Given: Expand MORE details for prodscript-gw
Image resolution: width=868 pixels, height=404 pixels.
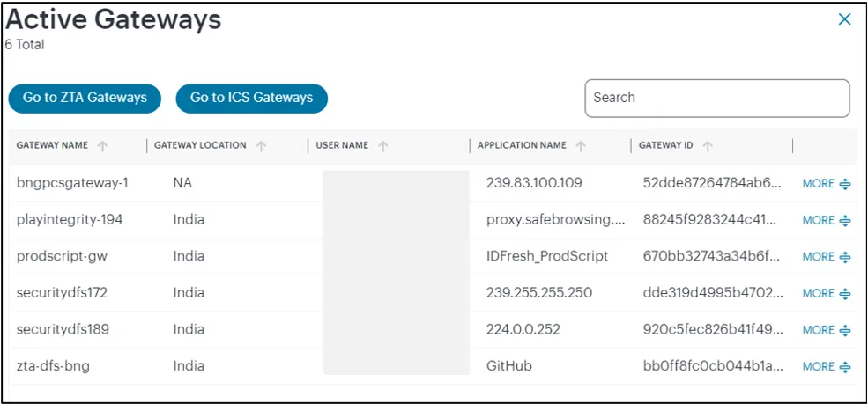Looking at the screenshot, I should 826,256.
